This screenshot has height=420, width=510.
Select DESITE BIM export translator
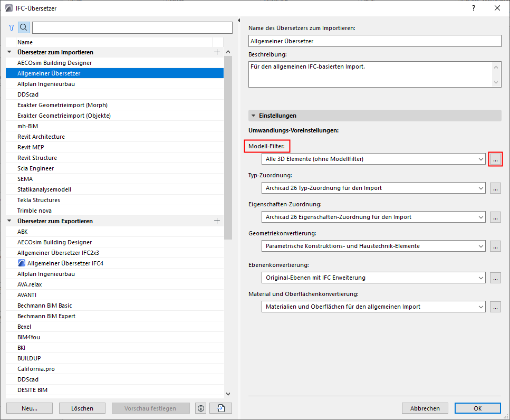click(114, 390)
